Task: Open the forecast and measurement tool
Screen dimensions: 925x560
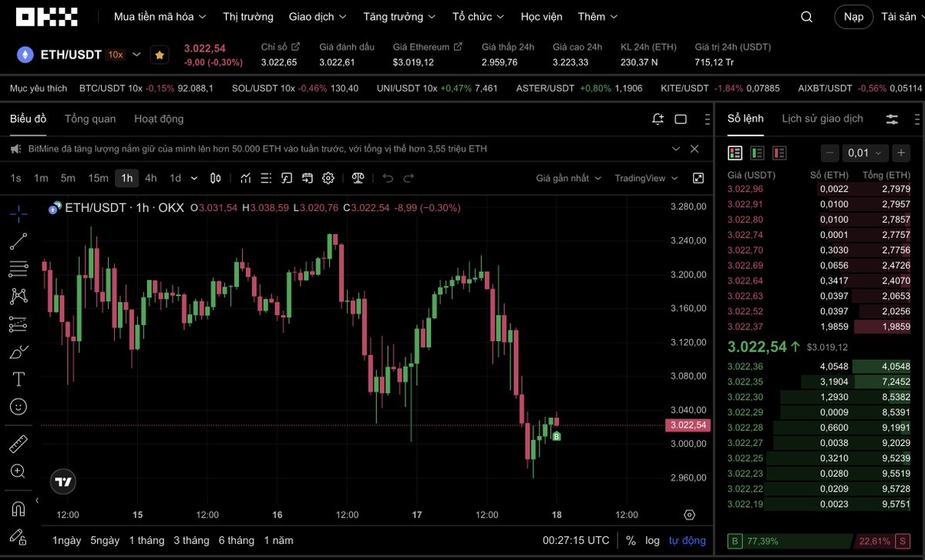Action: point(18,324)
